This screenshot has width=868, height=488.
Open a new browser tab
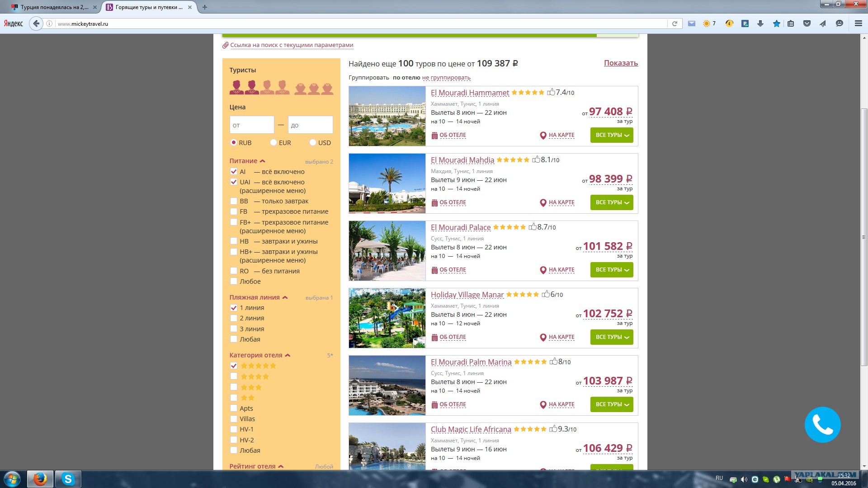pyautogui.click(x=205, y=7)
